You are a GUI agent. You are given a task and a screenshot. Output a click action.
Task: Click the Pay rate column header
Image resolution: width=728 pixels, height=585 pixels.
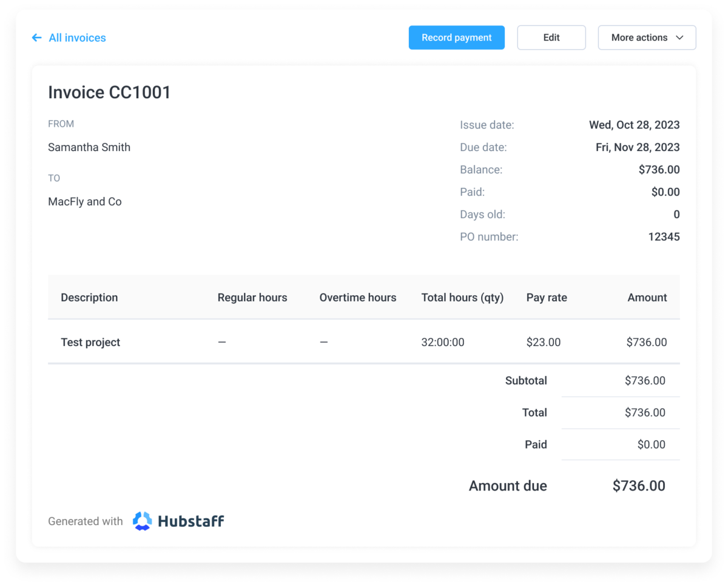pyautogui.click(x=546, y=297)
